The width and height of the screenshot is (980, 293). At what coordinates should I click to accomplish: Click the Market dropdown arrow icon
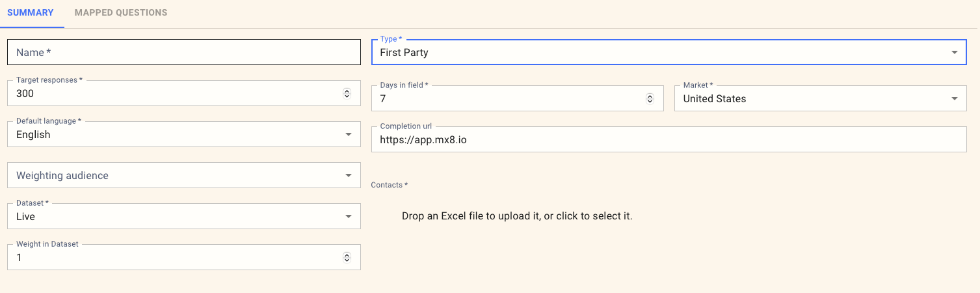pos(954,99)
